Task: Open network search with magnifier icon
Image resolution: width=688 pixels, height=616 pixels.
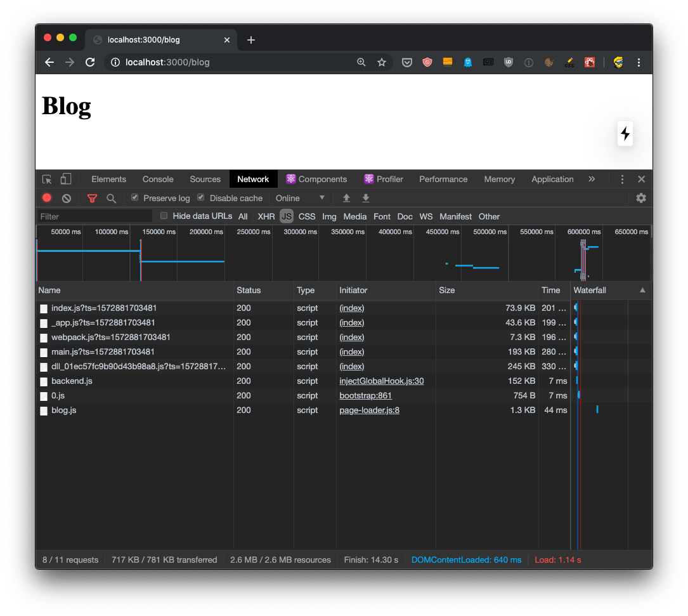Action: pos(111,198)
